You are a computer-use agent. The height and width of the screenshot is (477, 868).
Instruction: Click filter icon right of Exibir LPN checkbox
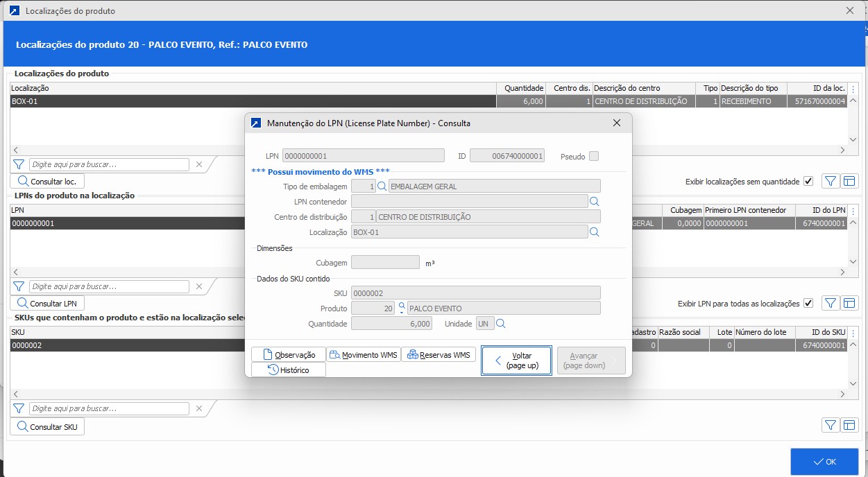830,303
